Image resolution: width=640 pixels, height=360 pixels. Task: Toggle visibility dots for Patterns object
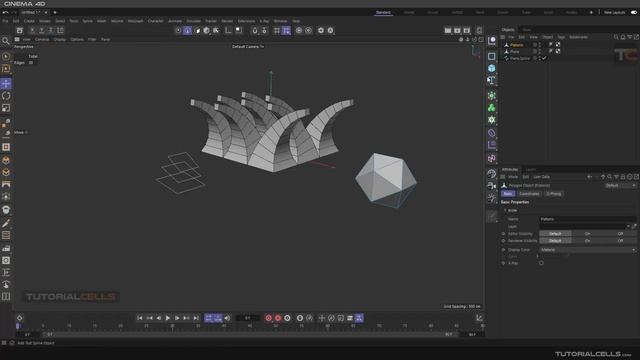(x=539, y=45)
